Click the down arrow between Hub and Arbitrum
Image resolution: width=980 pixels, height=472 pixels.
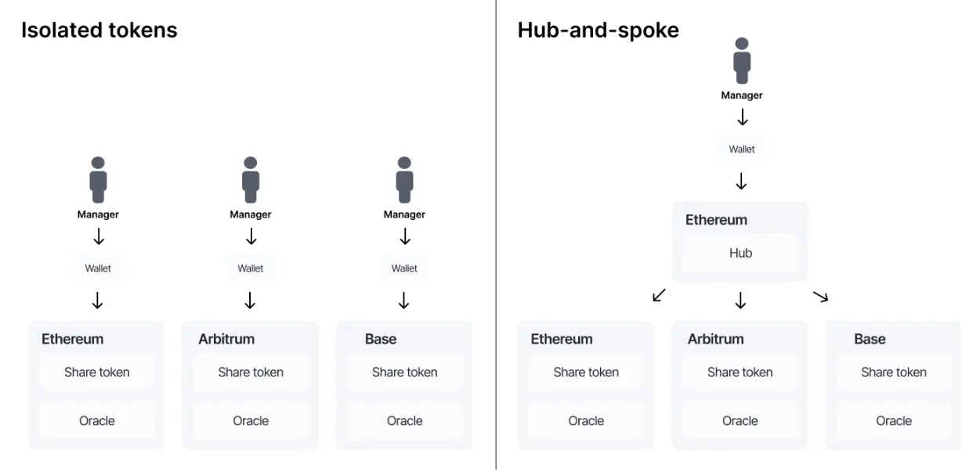coord(741,300)
